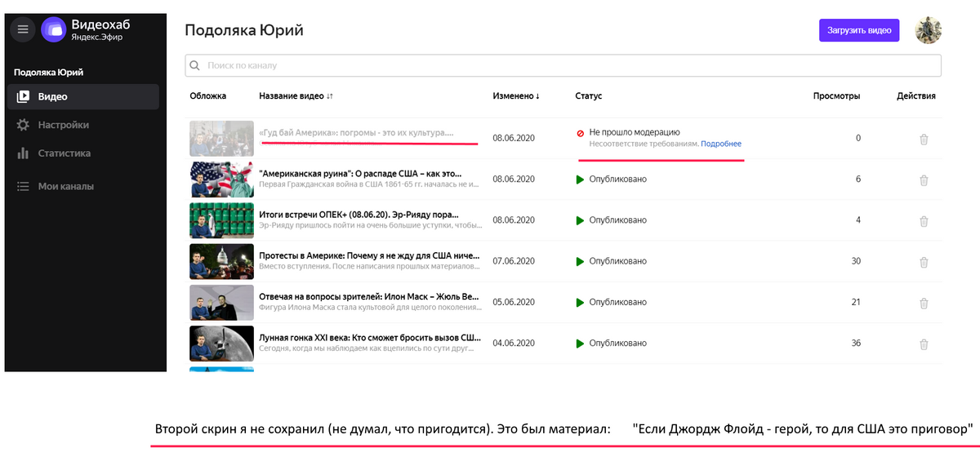The width and height of the screenshot is (980, 457).
Task: Delete the "Американская руина" video with trash icon
Action: [x=924, y=180]
